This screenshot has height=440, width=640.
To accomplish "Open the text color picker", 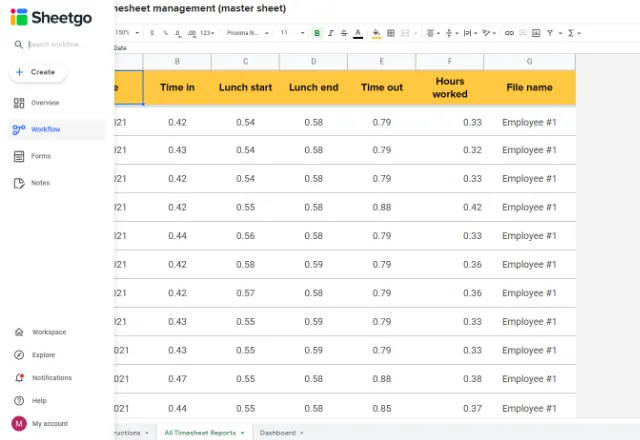I will (358, 33).
